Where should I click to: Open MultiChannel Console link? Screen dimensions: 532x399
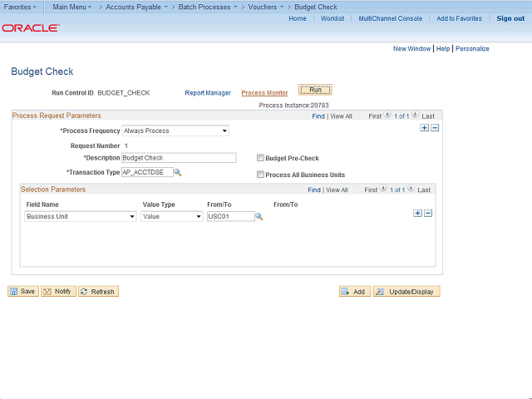click(x=391, y=18)
